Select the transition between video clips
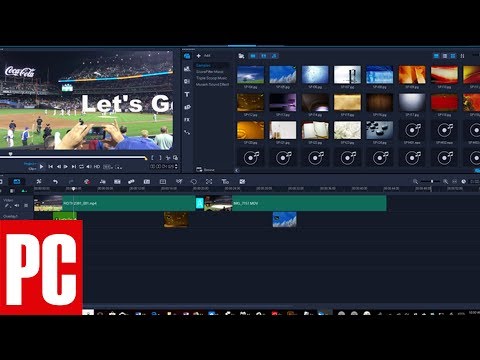The image size is (480, 360). [x=200, y=203]
